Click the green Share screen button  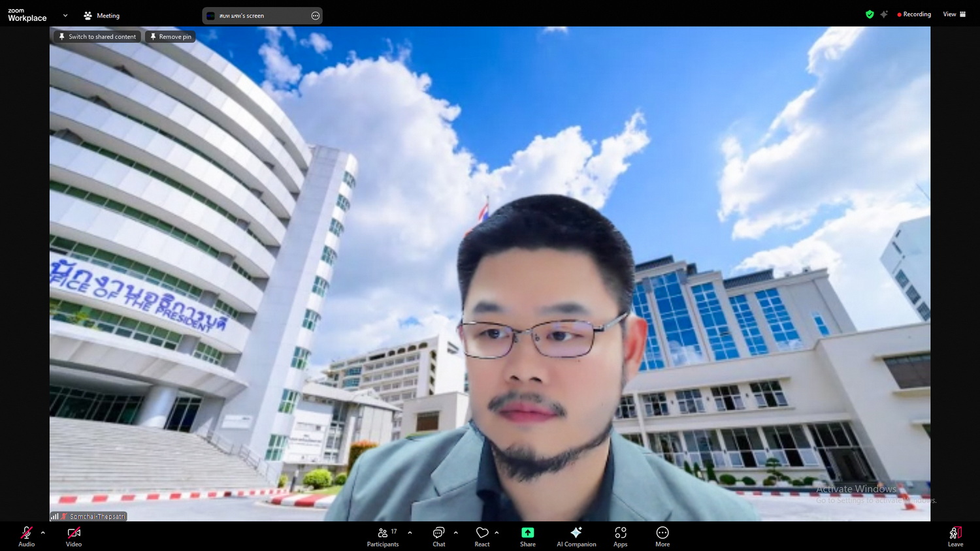(528, 536)
